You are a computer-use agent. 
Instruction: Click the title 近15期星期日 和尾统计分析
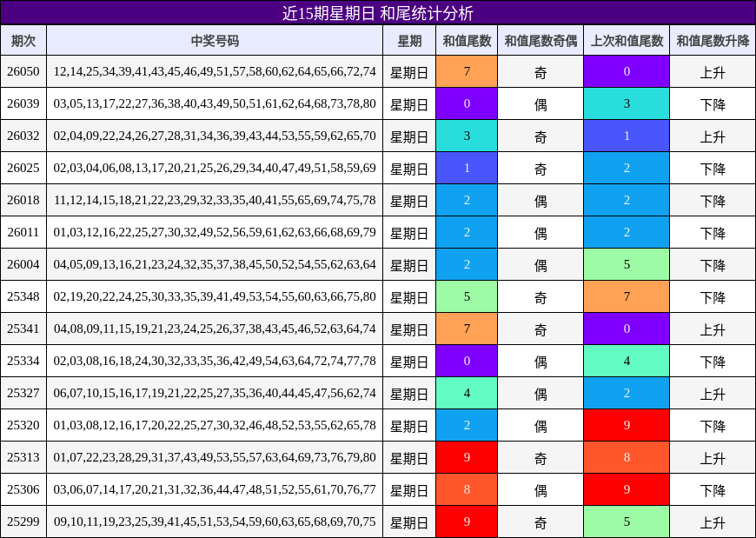[x=378, y=12]
